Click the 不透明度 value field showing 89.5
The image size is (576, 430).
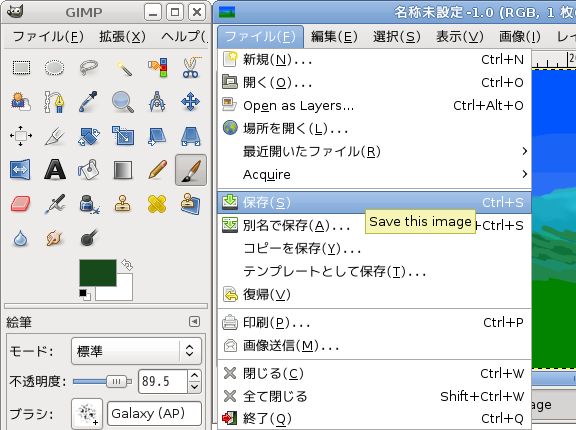pyautogui.click(x=163, y=382)
